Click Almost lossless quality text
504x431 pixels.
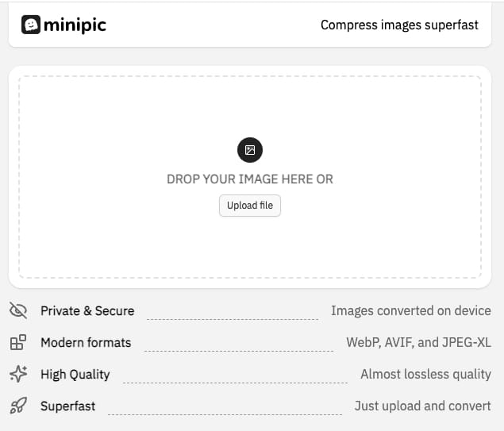coord(426,375)
